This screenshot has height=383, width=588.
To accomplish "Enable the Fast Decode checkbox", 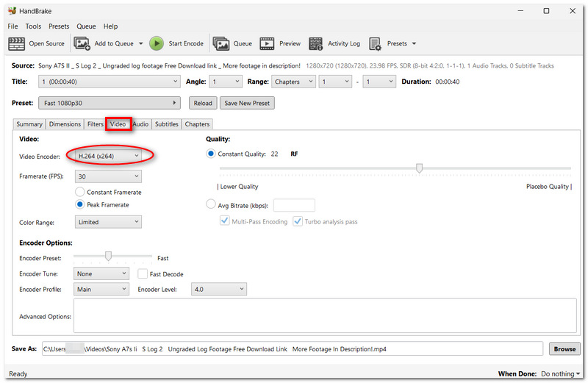I will (x=143, y=274).
